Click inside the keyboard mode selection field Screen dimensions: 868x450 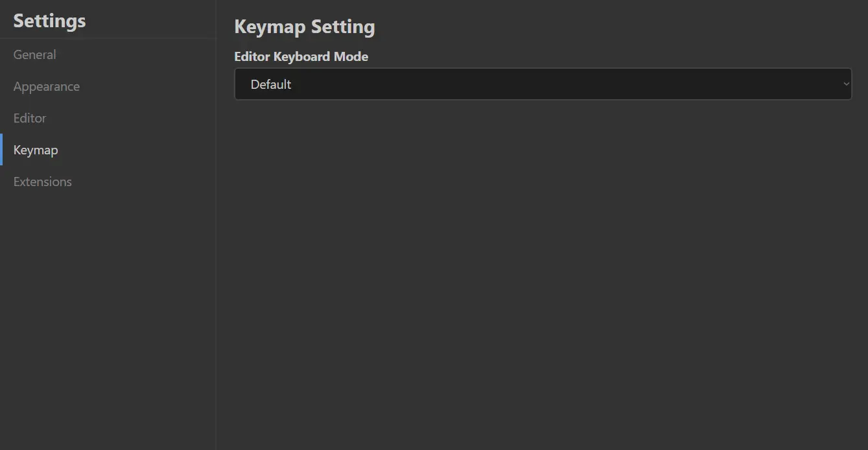pyautogui.click(x=454, y=84)
